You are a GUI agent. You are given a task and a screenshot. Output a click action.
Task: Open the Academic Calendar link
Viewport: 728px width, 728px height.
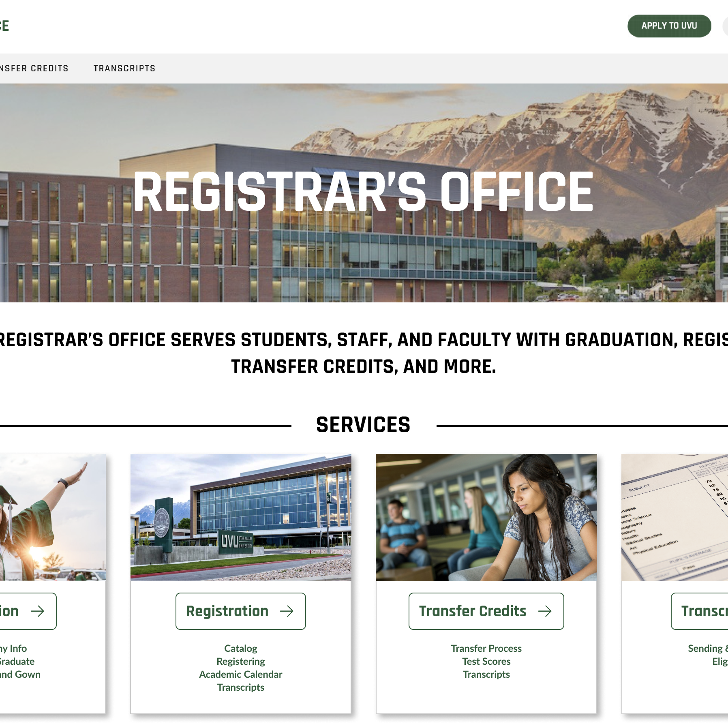[241, 674]
